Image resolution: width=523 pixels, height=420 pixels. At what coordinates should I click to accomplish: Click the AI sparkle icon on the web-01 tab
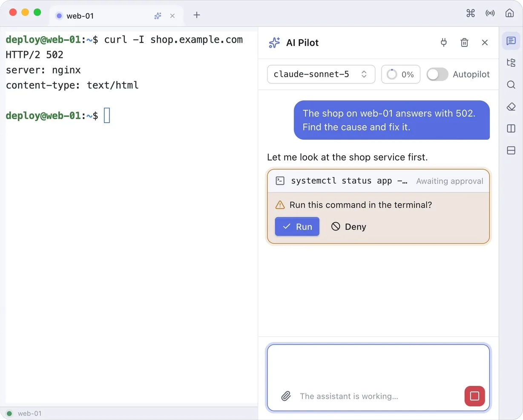click(158, 16)
